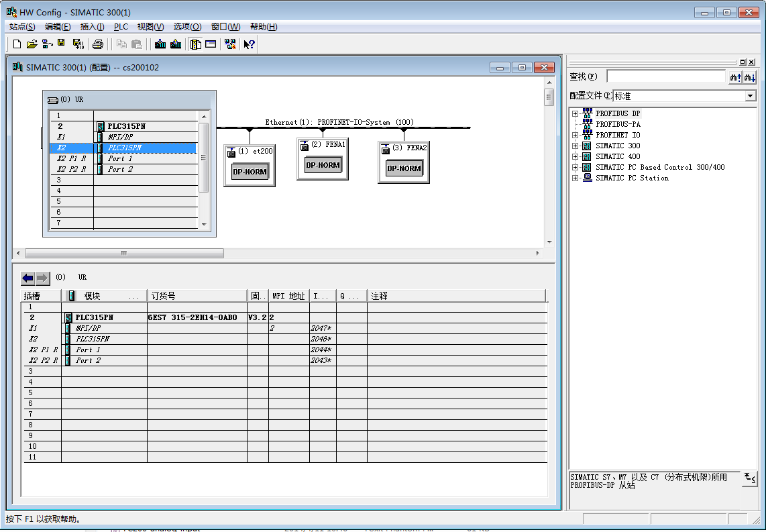766x532 pixels.
Task: Click the dock/undock icon of catalog pane
Action: click(x=743, y=62)
